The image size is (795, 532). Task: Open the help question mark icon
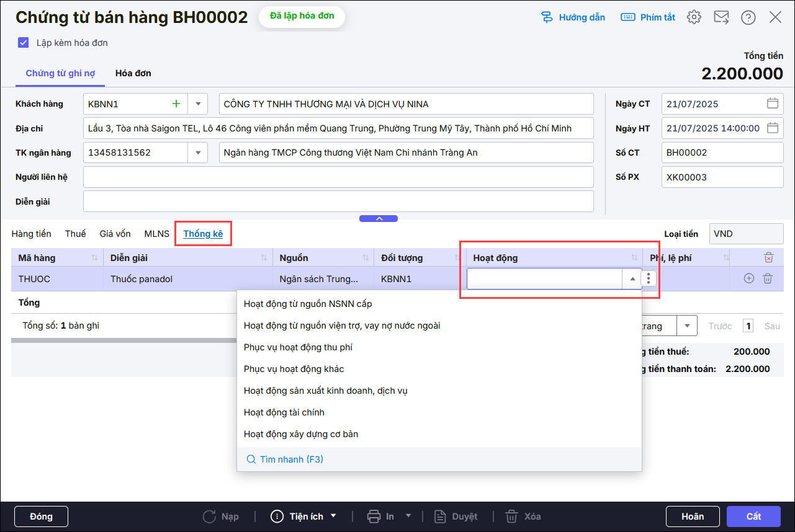coord(748,17)
